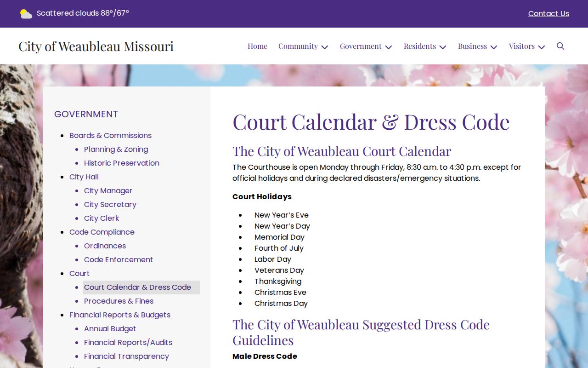Image resolution: width=588 pixels, height=368 pixels.
Task: Expand the Government menu chevron
Action: coord(389,47)
